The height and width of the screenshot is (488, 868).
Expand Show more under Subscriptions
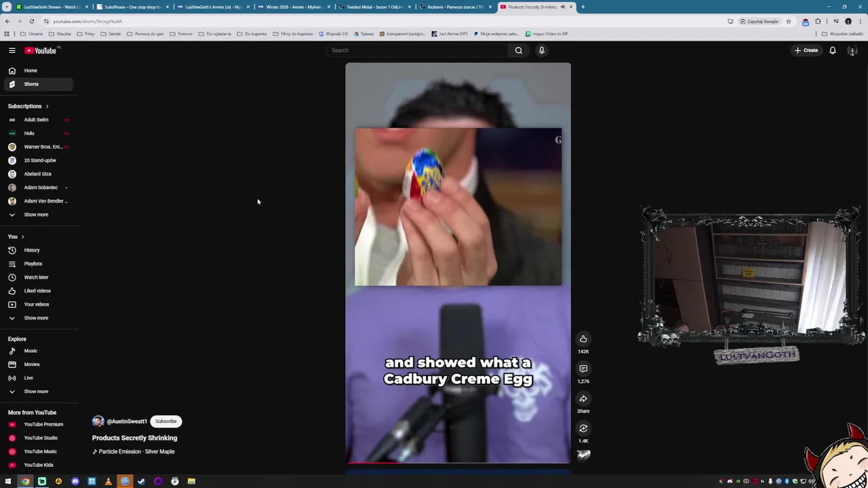(38, 215)
